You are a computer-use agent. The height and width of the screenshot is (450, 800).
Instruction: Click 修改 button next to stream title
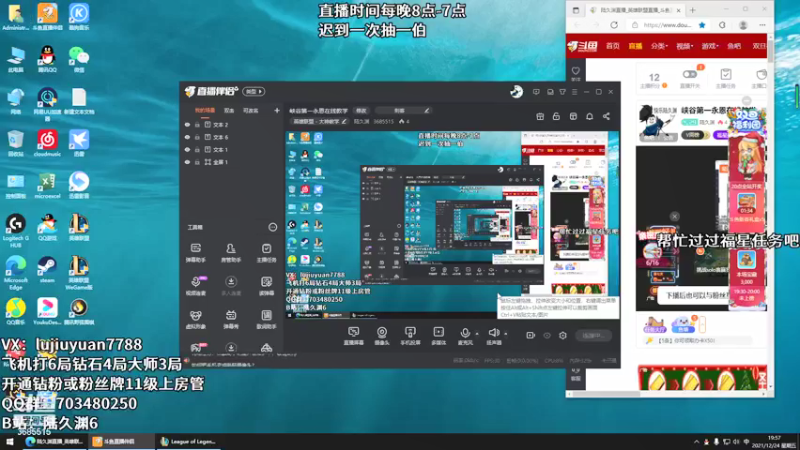[361, 110]
